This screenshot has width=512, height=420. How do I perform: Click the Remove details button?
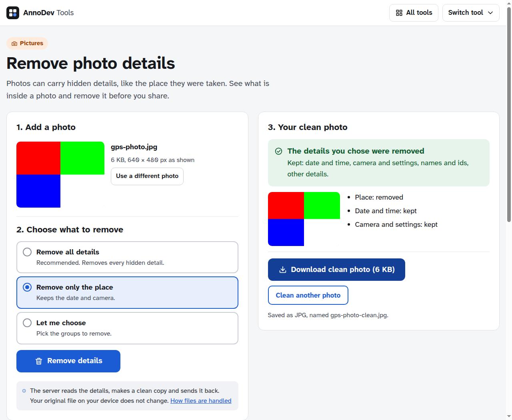click(x=68, y=361)
